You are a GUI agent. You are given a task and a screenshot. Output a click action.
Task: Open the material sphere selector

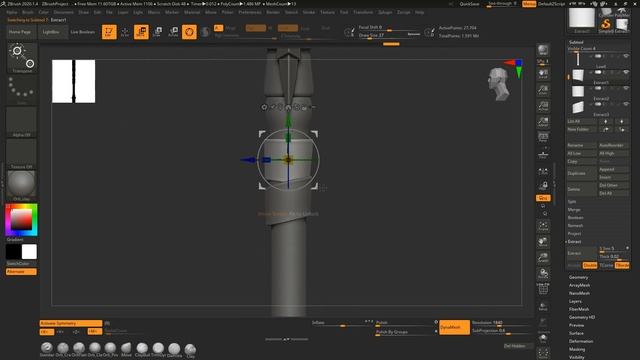coord(22,186)
